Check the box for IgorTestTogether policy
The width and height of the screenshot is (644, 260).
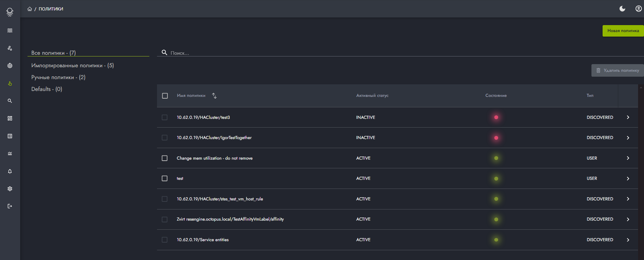(x=165, y=138)
